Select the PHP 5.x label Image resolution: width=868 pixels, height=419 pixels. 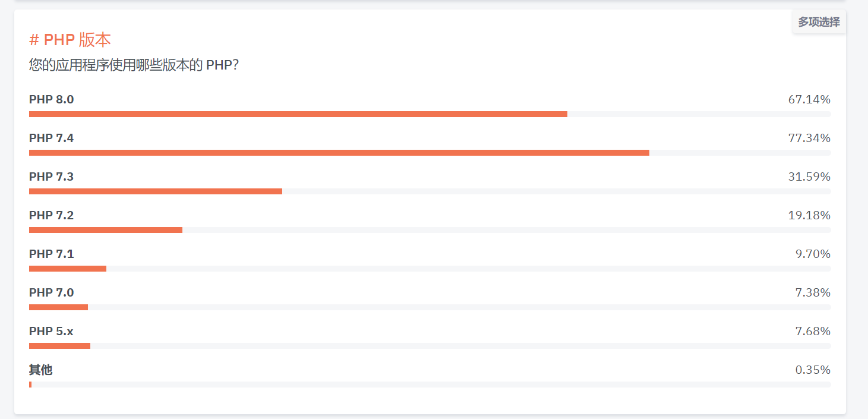point(51,331)
